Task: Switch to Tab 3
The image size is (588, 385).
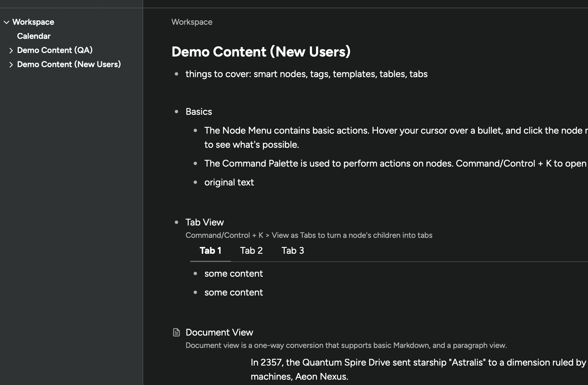Action: pos(293,251)
